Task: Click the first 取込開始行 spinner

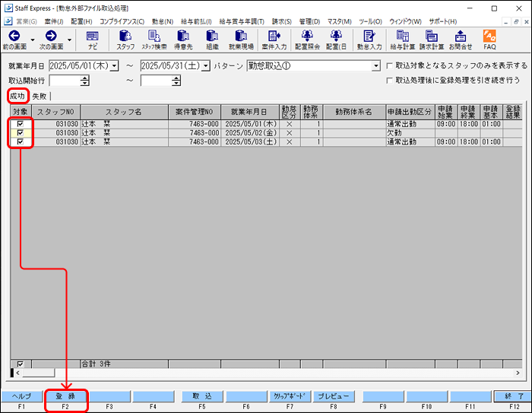Action: [x=85, y=81]
